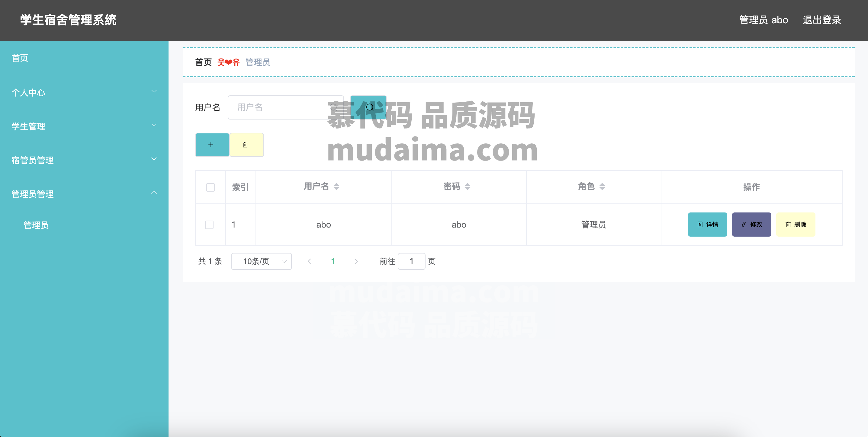Viewport: 868px width, 437px height.
Task: Sort the 用户名 column
Action: pos(336,187)
